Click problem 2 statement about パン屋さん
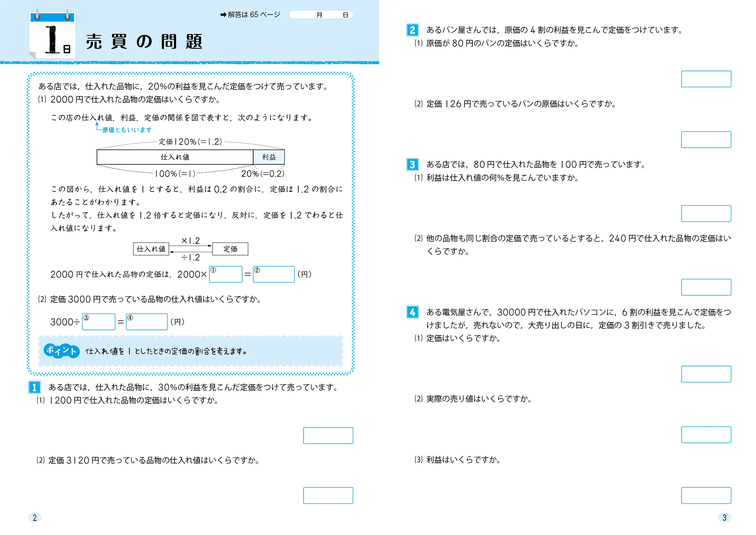The width and height of the screenshot is (756, 535). click(x=555, y=30)
